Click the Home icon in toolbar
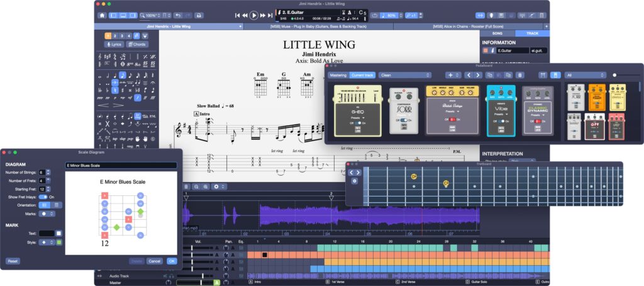The height and width of the screenshot is (286, 644). click(102, 14)
